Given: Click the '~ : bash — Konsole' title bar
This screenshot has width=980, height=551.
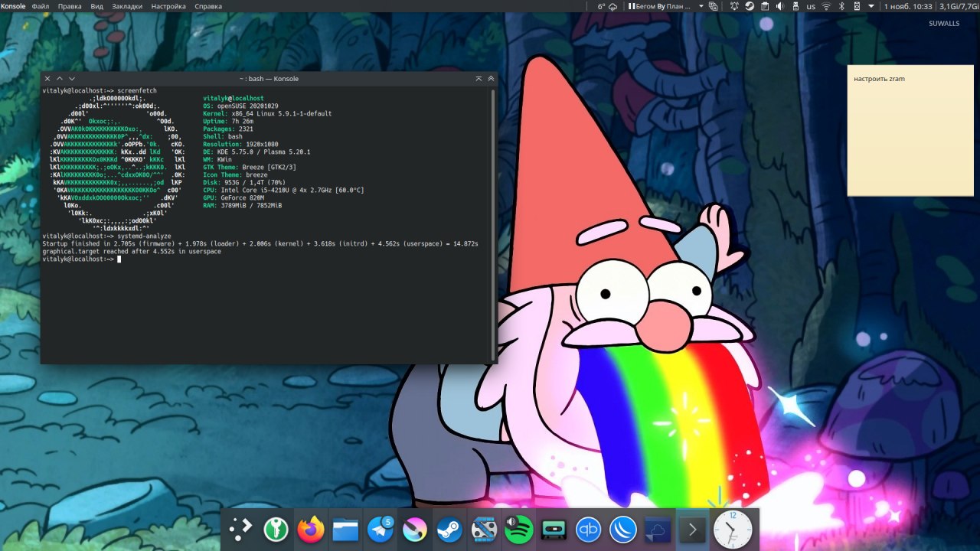Looking at the screenshot, I should click(x=268, y=79).
